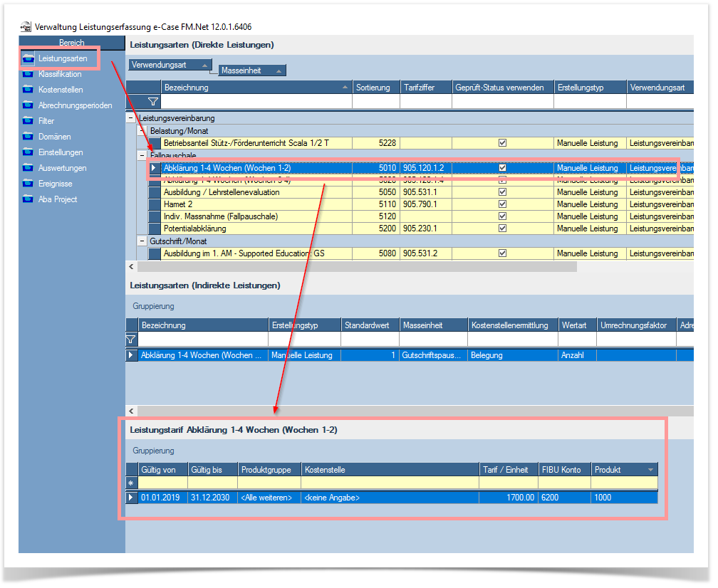Collapse the Fallpauschale group
Image resolution: width=718 pixels, height=588 pixels.
pos(142,155)
